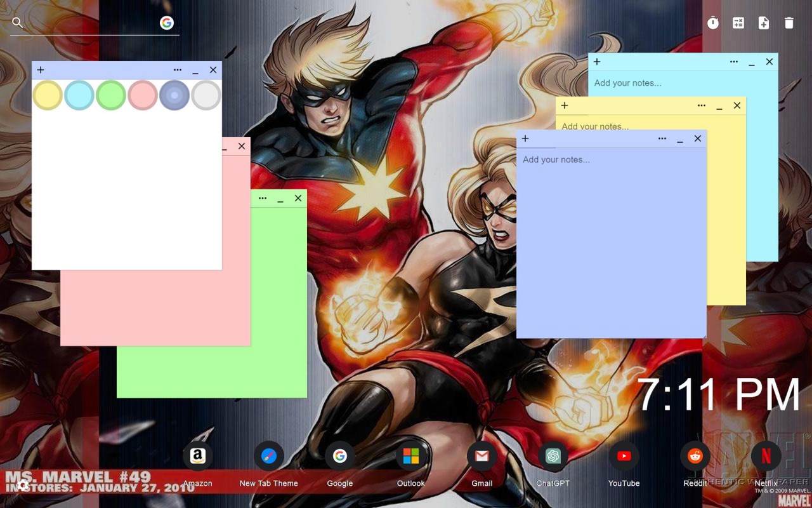812x508 pixels.
Task: Close the green note
Action: [298, 198]
